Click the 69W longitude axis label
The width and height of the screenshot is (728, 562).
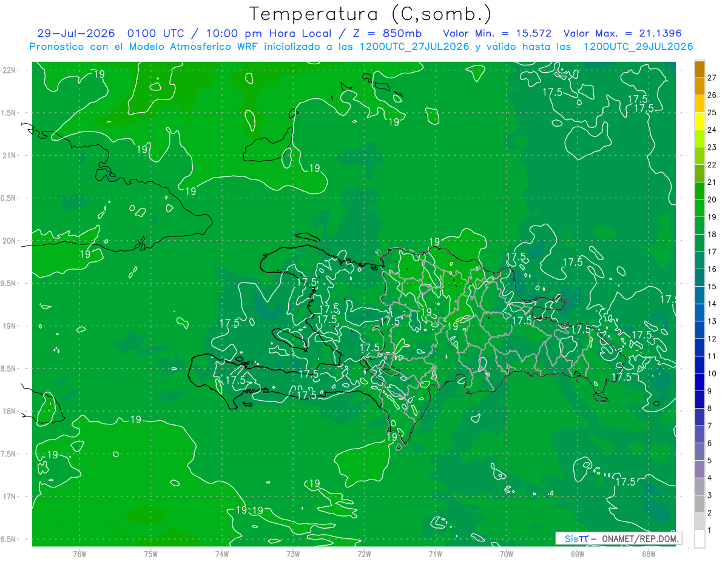pyautogui.click(x=578, y=554)
